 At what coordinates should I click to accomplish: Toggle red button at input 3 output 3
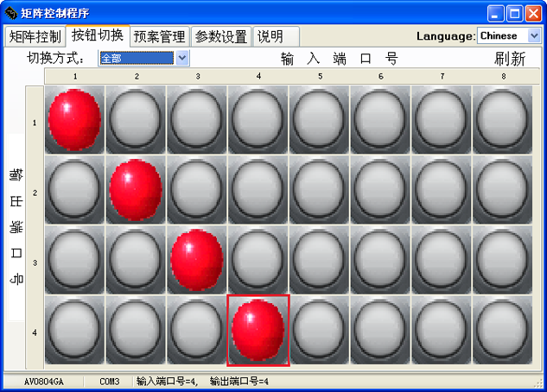[197, 259]
